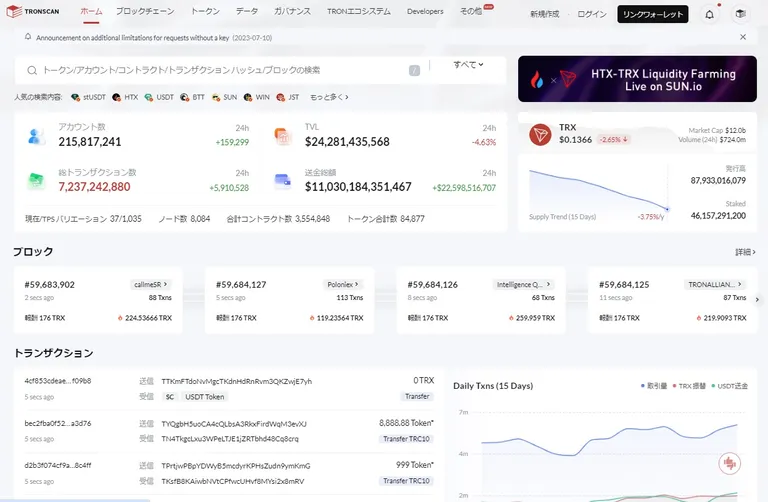768x502 pixels.
Task: Open the notification bell
Action: (x=709, y=15)
